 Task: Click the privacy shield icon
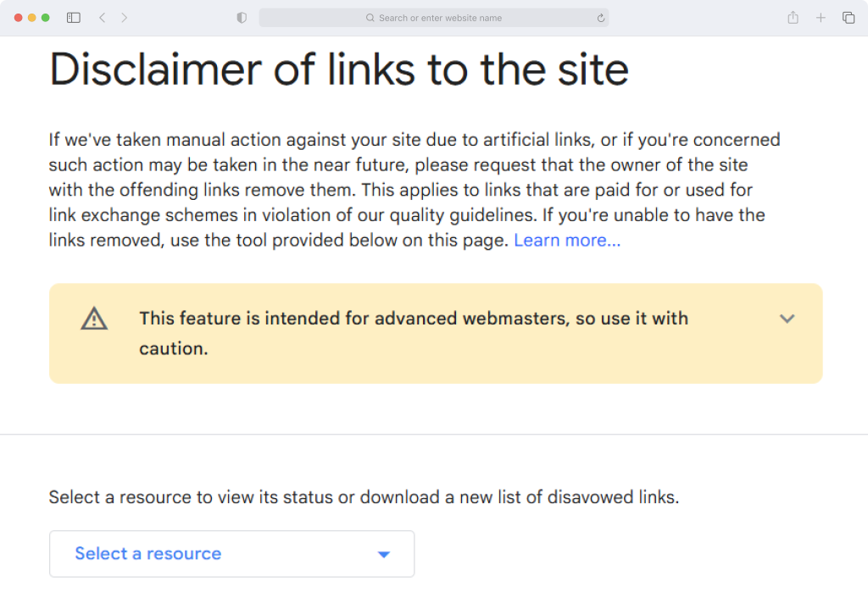coord(242,18)
